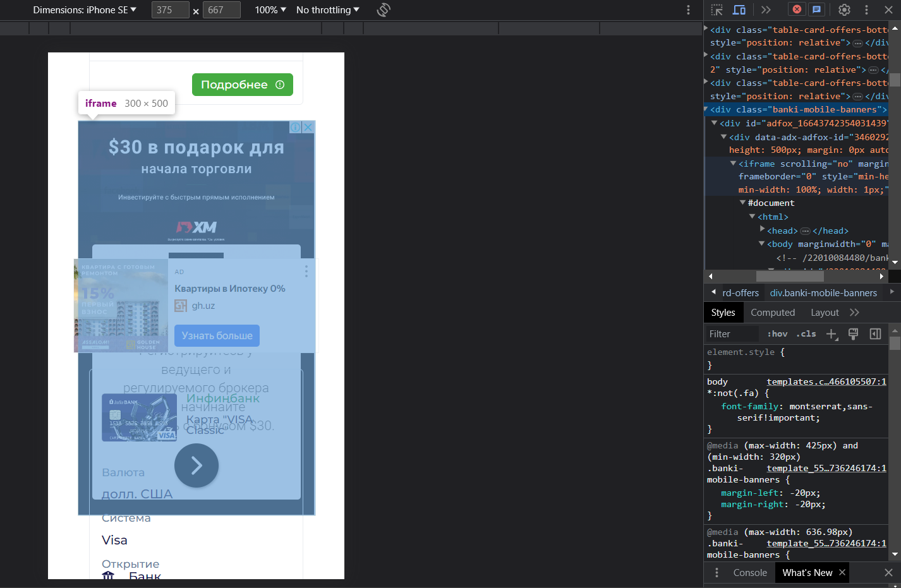The height and width of the screenshot is (588, 901).
Task: Select div.banki-mobile-banners breadcrumb
Action: coord(823,293)
